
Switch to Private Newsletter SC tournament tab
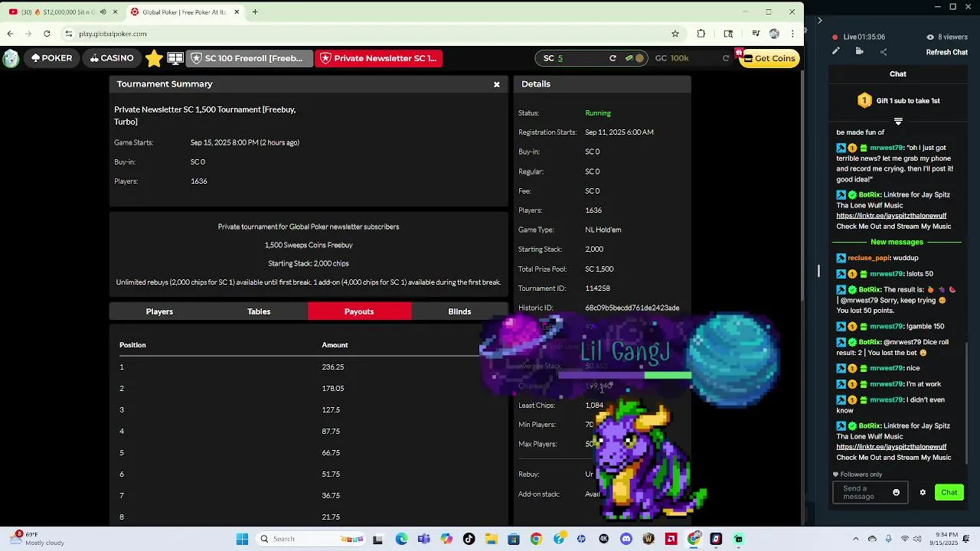(x=379, y=58)
